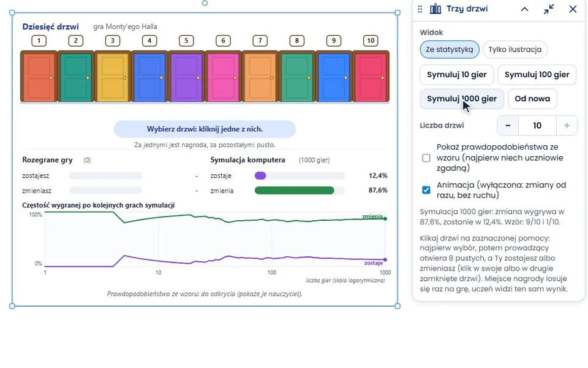Image resolution: width=588 pixels, height=368 pixels.
Task: Switch to Tylko ilustracja view
Action: click(515, 50)
